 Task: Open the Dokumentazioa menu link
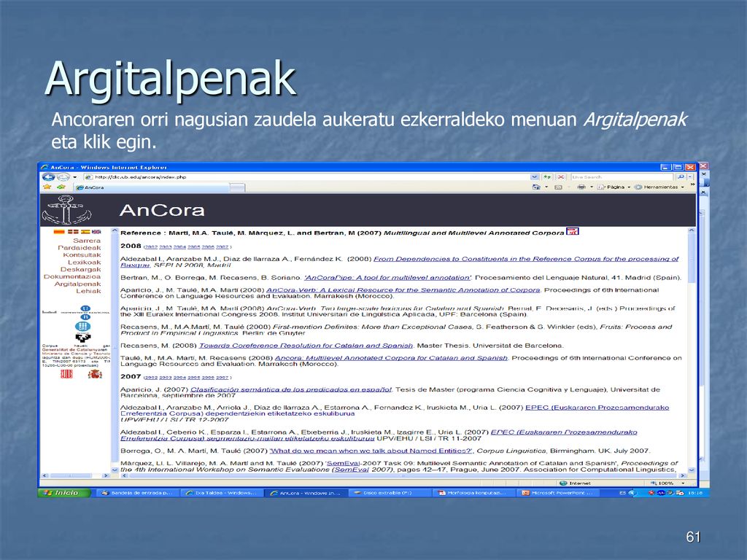coord(72,276)
